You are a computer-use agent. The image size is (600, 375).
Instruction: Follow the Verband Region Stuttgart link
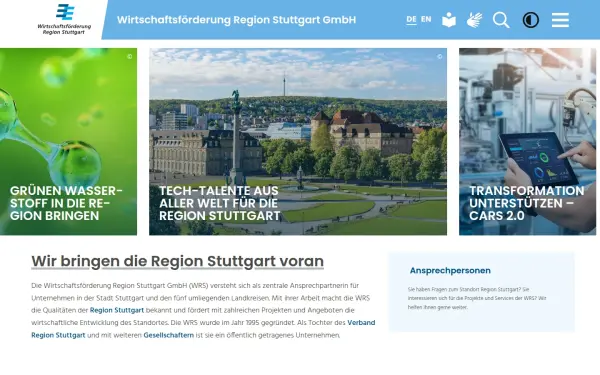click(203, 329)
